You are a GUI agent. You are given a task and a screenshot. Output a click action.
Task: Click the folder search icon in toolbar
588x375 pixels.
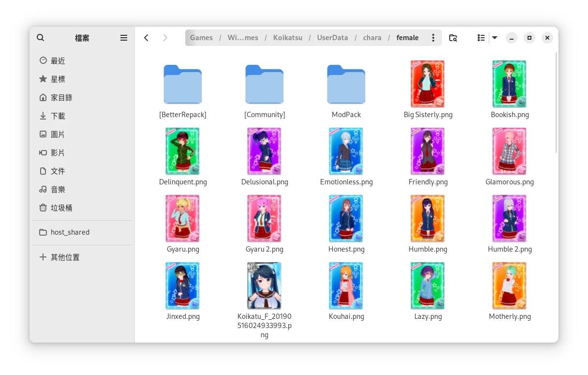click(453, 38)
